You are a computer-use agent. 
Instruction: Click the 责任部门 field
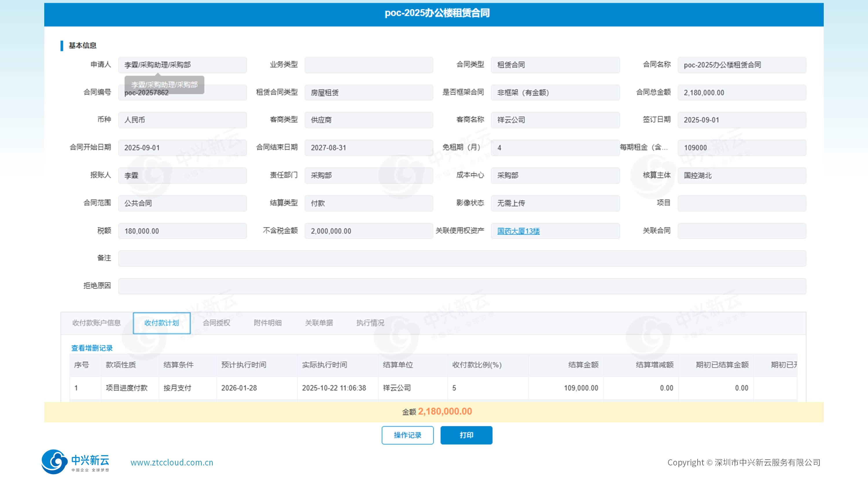coord(369,176)
